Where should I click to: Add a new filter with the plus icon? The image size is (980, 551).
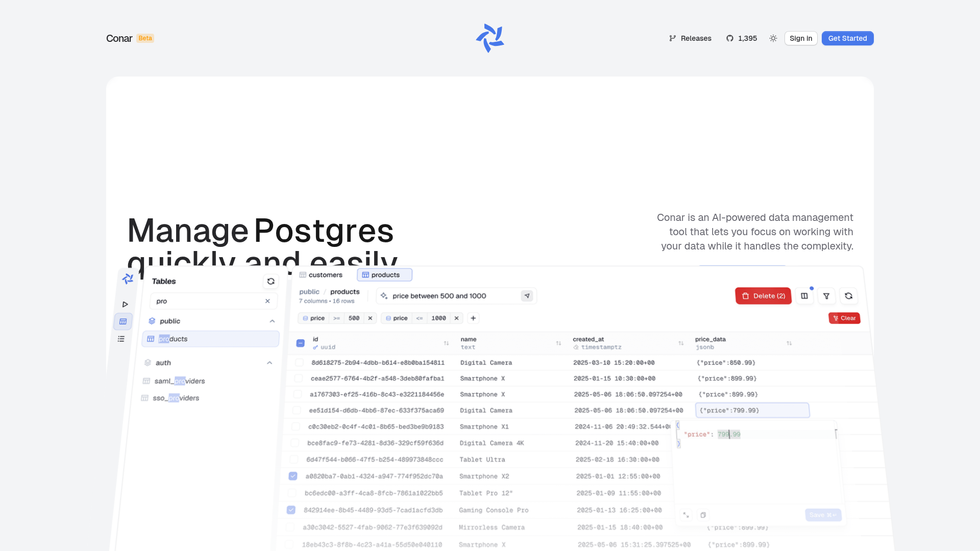pos(473,318)
